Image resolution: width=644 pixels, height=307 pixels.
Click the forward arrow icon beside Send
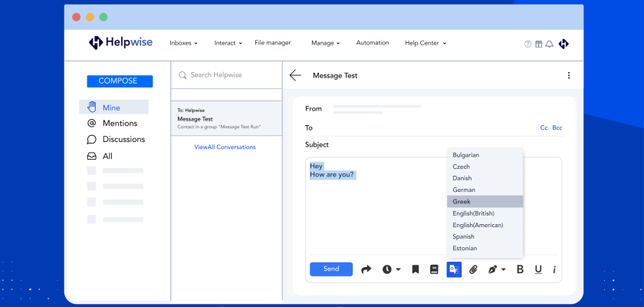pos(366,269)
